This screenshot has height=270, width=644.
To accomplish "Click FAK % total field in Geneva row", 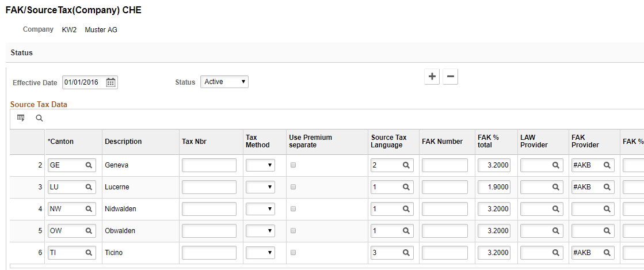I will 494,165.
